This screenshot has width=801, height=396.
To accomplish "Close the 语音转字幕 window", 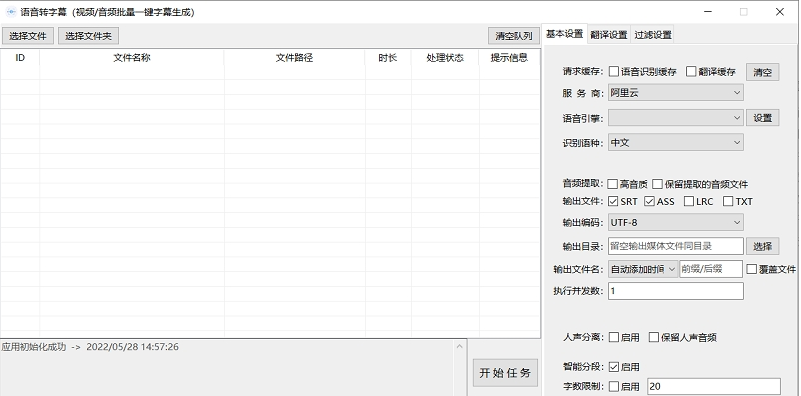I will tap(780, 12).
